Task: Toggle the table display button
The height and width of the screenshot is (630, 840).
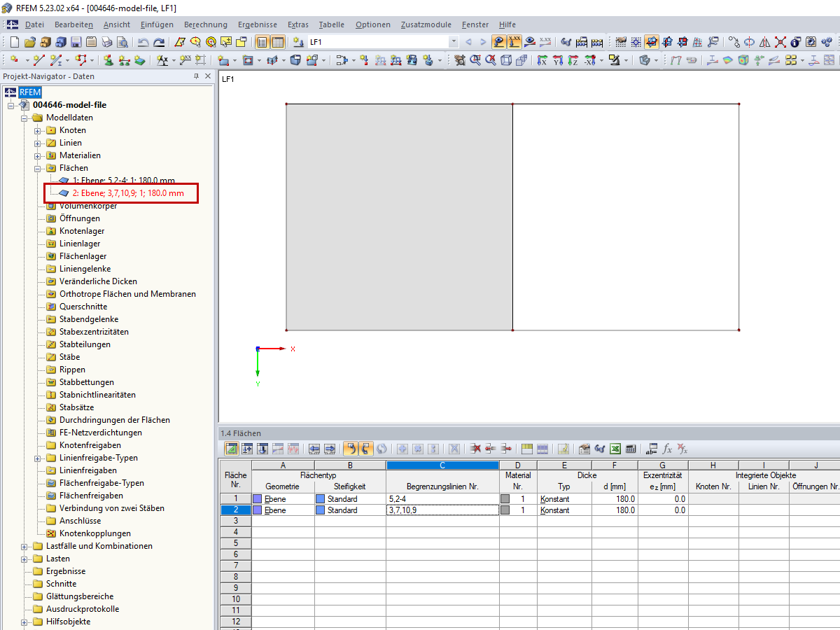Action: (x=278, y=42)
